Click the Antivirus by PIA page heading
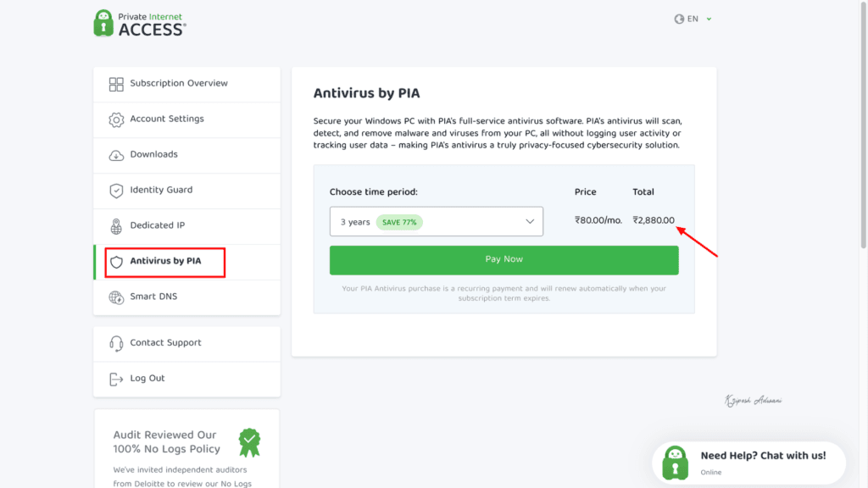Viewport: 868px width, 488px height. point(366,93)
